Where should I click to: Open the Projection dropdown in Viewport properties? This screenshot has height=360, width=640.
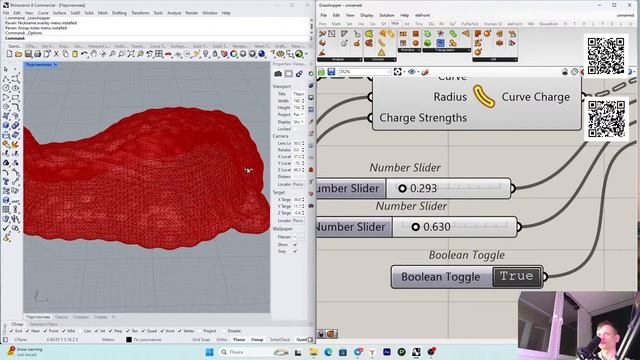point(298,115)
